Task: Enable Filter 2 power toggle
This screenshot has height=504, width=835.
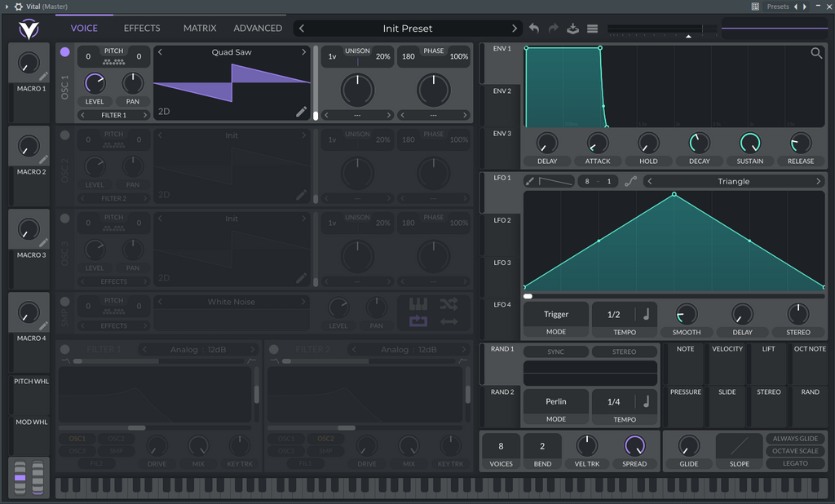Action: click(x=274, y=349)
